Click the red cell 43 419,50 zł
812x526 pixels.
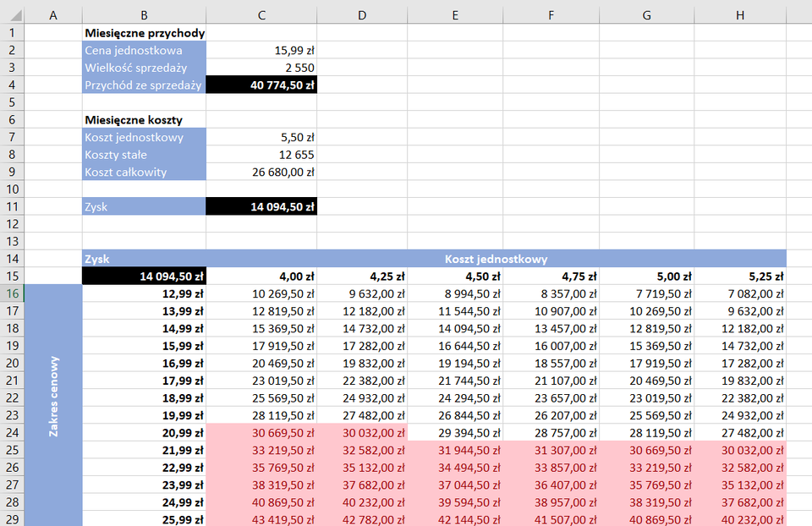click(x=261, y=518)
